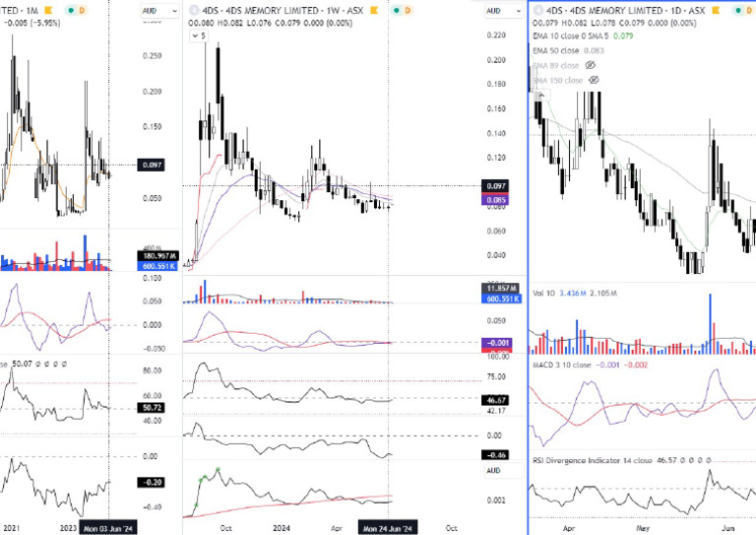Image resolution: width=756 pixels, height=535 pixels.
Task: Open the AUD dropdown in the lower 1W pane
Action: pyautogui.click(x=504, y=470)
